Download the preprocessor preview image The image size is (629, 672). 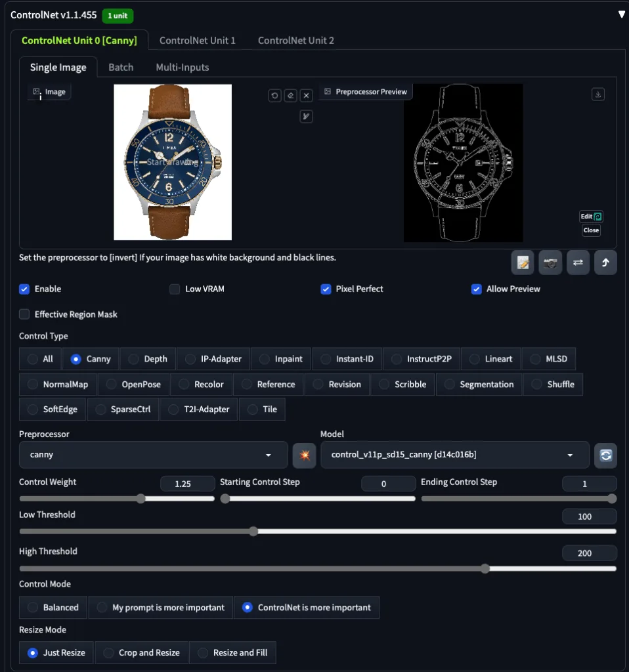tap(597, 94)
